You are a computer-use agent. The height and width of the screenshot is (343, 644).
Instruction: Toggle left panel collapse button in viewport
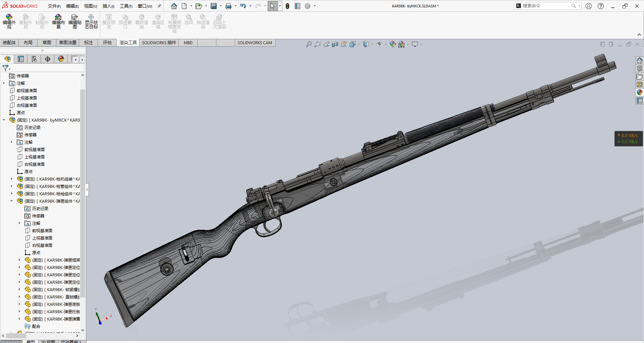pos(602,44)
